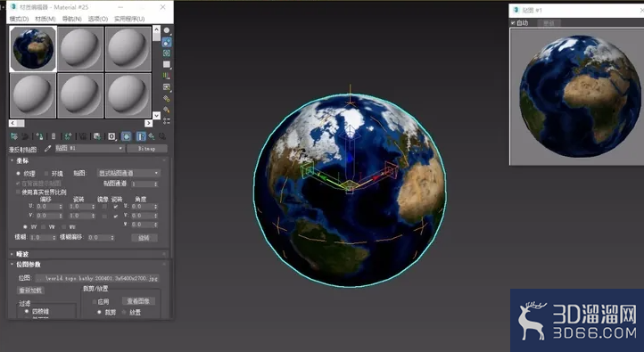The image size is (644, 352).
Task: Click the world topo bathy jpg bitmap path button
Action: [x=97, y=278]
